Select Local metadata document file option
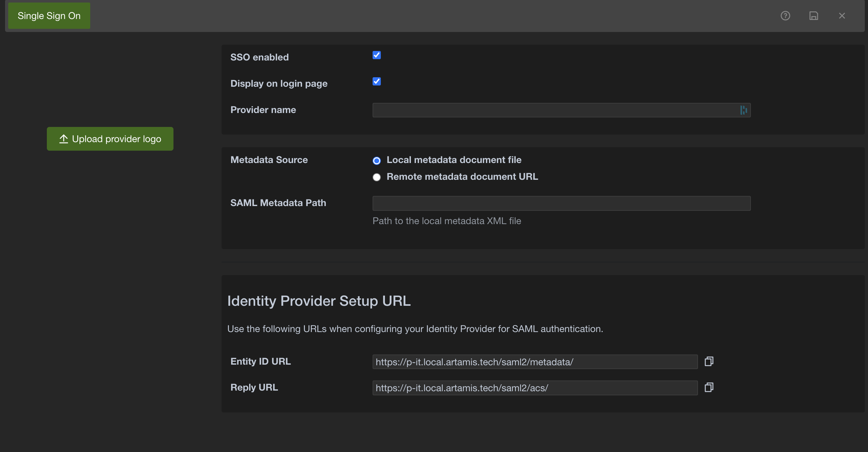 [x=377, y=161]
